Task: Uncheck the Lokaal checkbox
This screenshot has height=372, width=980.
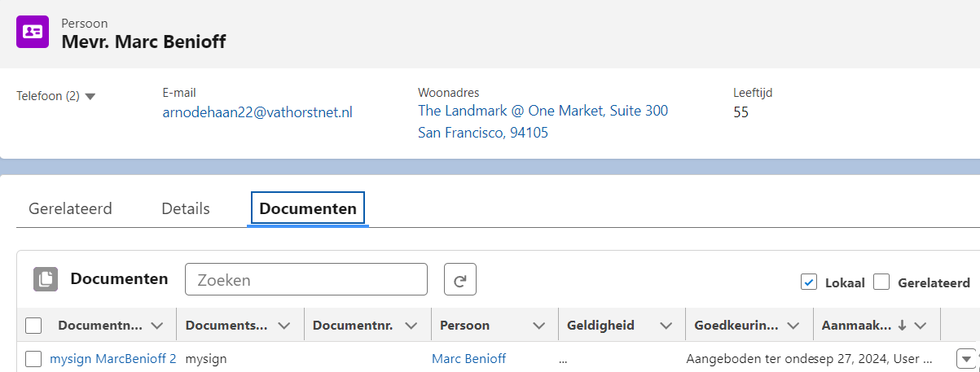Action: [x=809, y=282]
